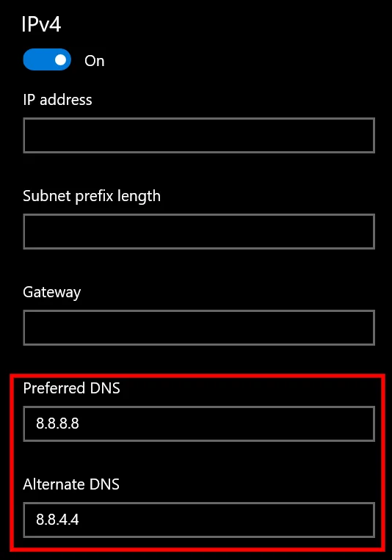392x560 pixels.
Task: Click the IPv4 section heading
Action: (x=41, y=24)
